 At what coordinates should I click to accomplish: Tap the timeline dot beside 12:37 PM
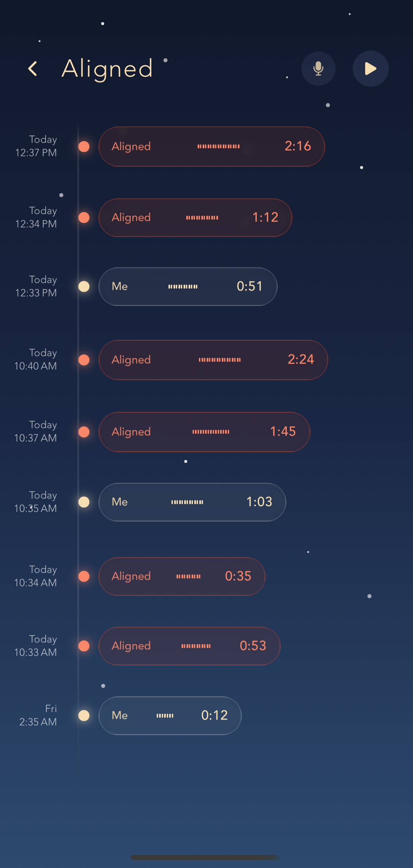pos(84,146)
